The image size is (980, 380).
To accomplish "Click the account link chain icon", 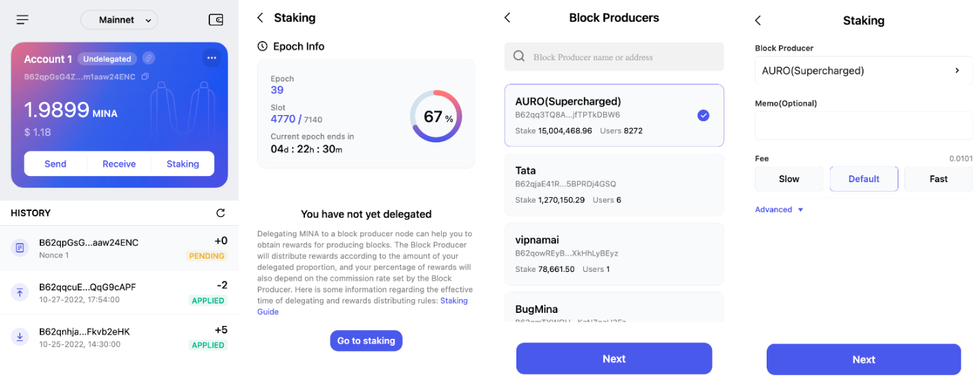I will pyautogui.click(x=148, y=58).
